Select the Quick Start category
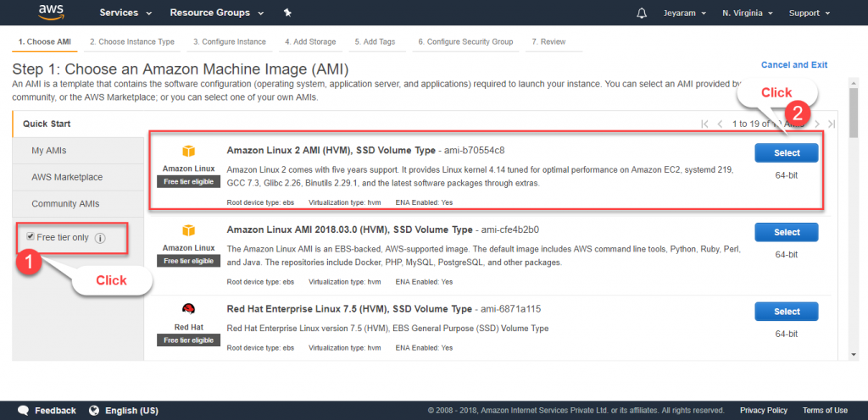 pyautogui.click(x=78, y=124)
